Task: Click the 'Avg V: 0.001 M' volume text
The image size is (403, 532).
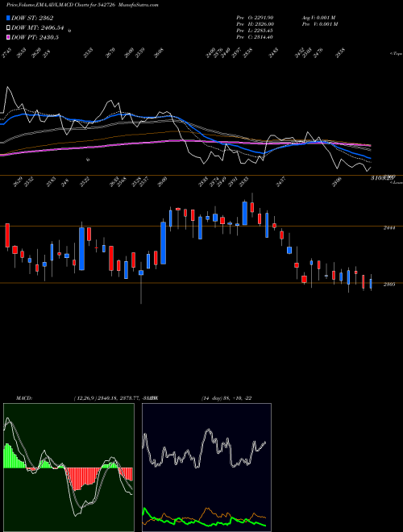Action: (x=319, y=17)
